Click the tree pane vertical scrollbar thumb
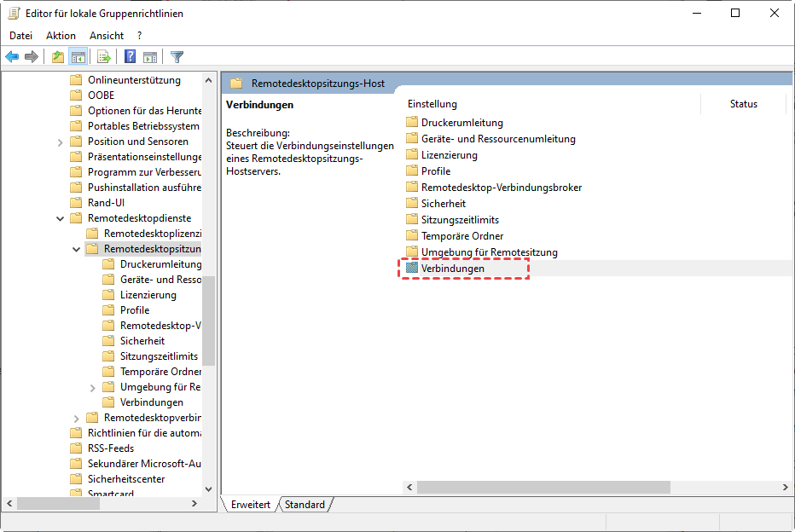 point(209,320)
